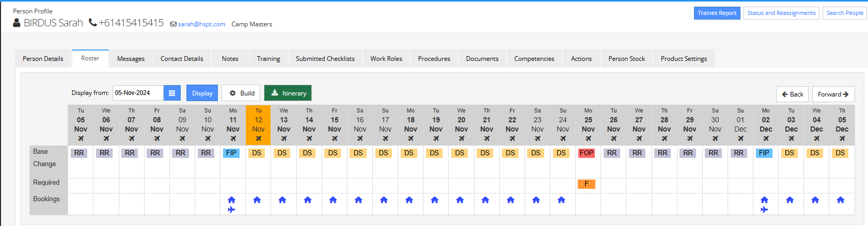This screenshot has height=226, width=868.
Task: Open the Training tab
Action: point(269,59)
